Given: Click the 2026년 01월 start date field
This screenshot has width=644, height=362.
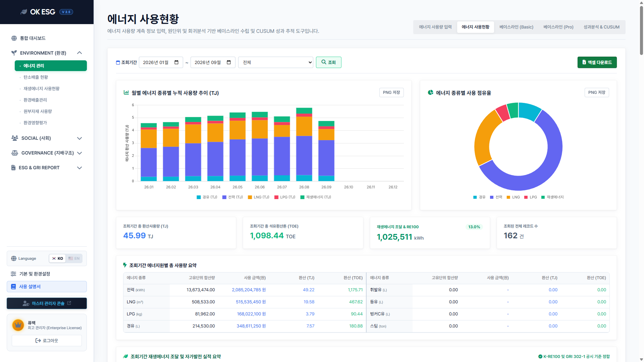Looking at the screenshot, I should click(161, 62).
